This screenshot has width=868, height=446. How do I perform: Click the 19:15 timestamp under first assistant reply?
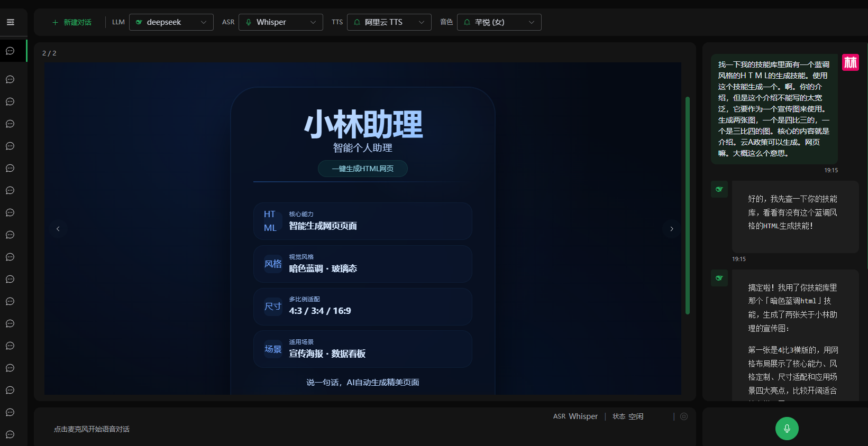click(739, 259)
